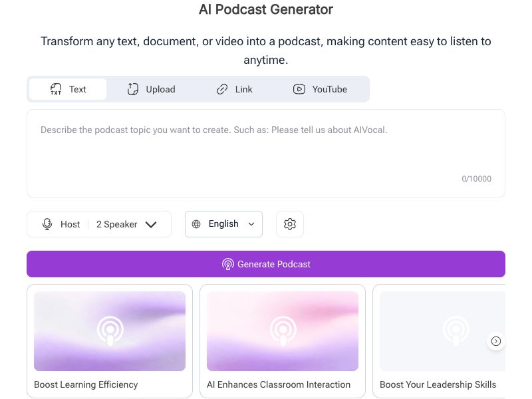Click the podcast icon inside Generate Podcast button
The width and height of the screenshot is (532, 399).
coord(228,264)
